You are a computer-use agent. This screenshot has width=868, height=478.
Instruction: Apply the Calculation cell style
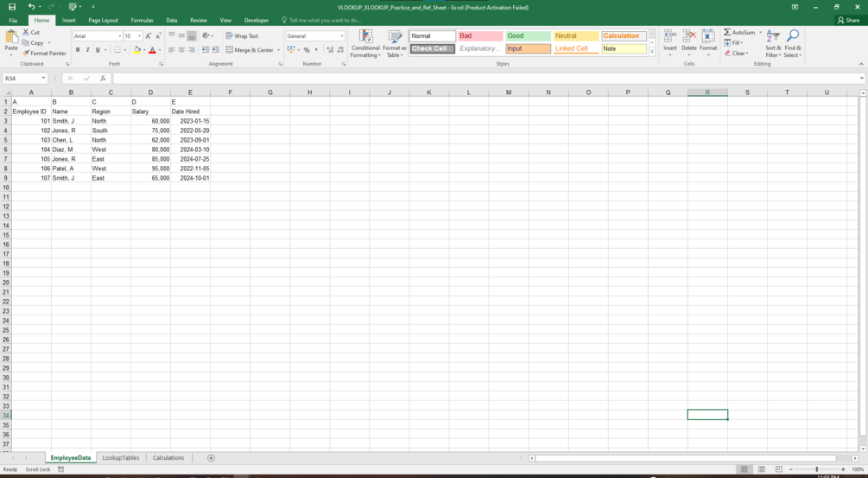[x=624, y=35]
